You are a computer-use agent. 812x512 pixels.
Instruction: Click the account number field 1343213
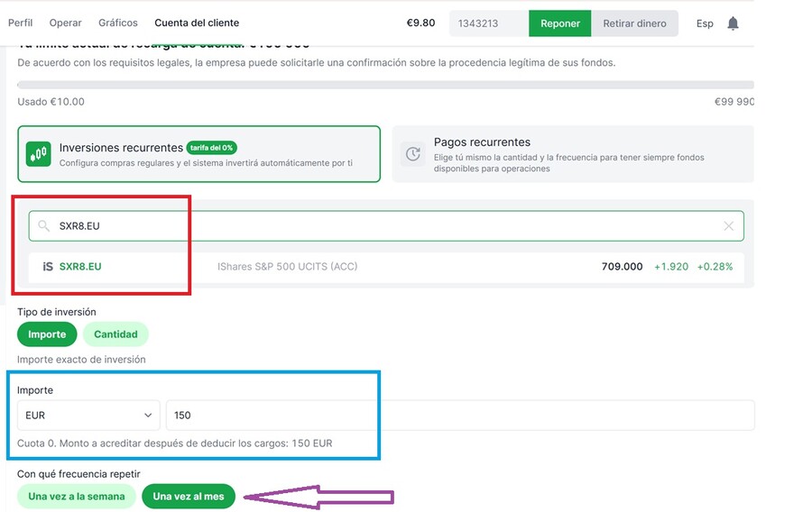coord(489,23)
